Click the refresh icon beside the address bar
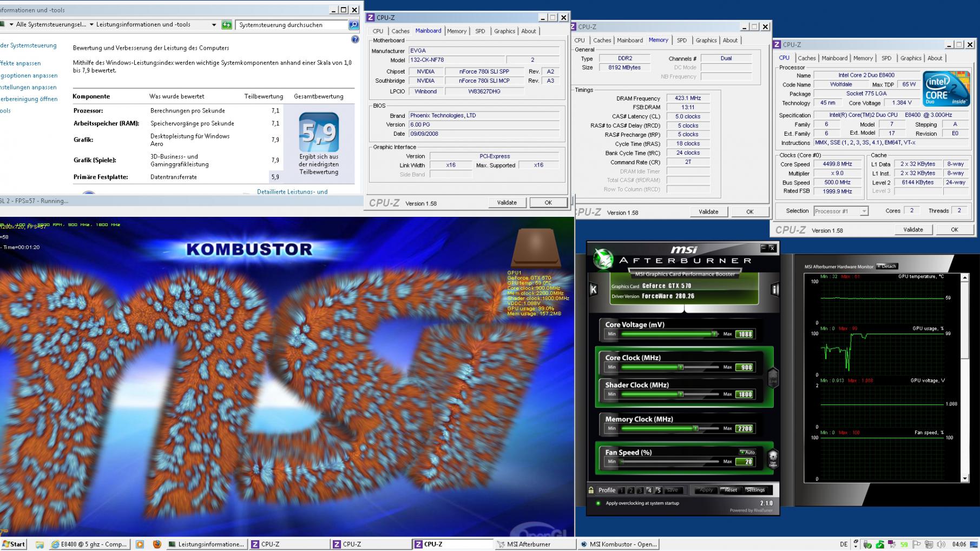 [227, 25]
